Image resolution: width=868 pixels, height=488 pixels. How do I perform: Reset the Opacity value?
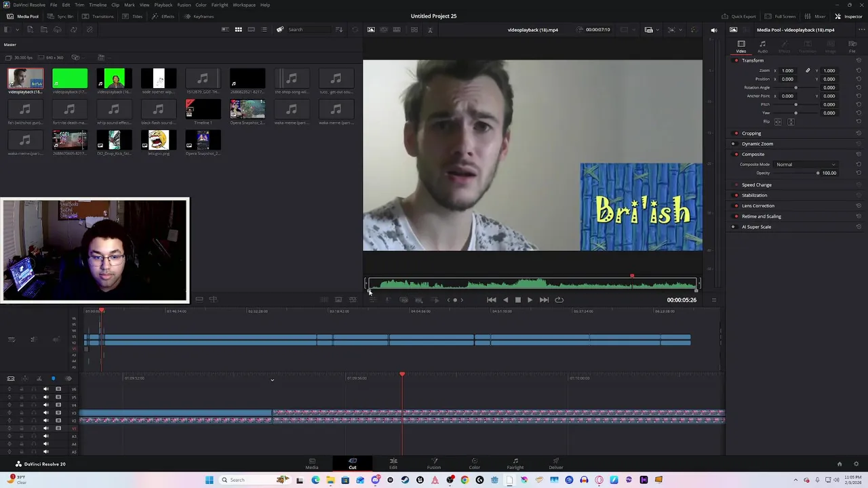pyautogui.click(x=859, y=173)
